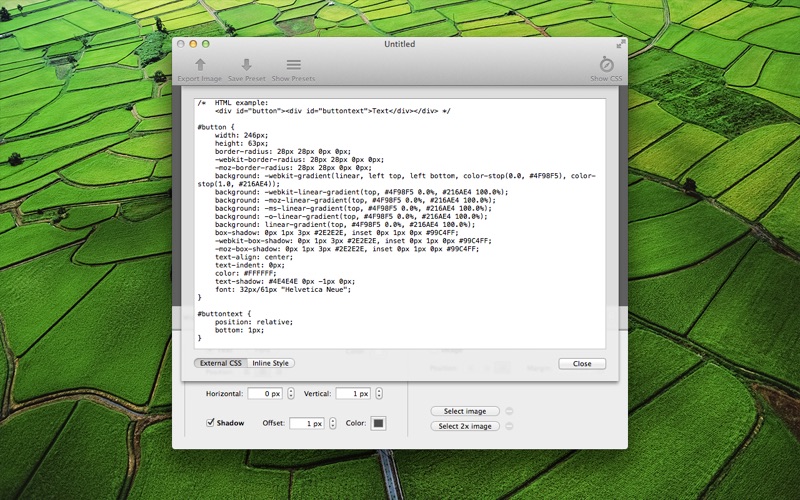Adjust the Horizontal value stepper
This screenshot has width=800, height=500.
point(291,394)
